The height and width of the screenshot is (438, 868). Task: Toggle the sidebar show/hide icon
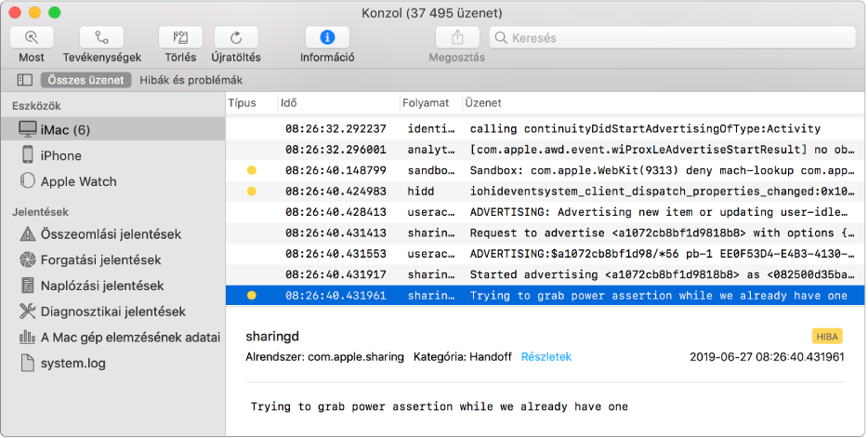point(25,80)
